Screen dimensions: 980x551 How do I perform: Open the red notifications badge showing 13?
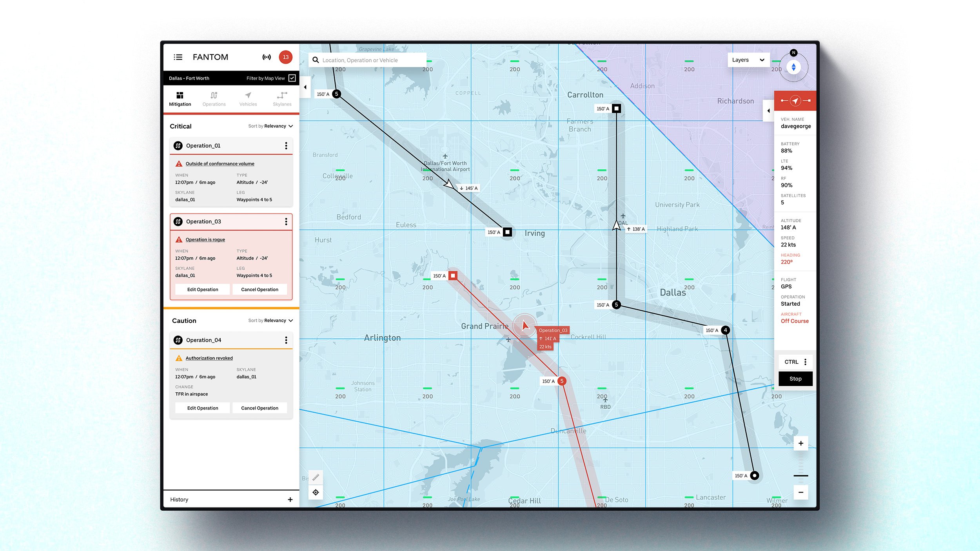286,57
